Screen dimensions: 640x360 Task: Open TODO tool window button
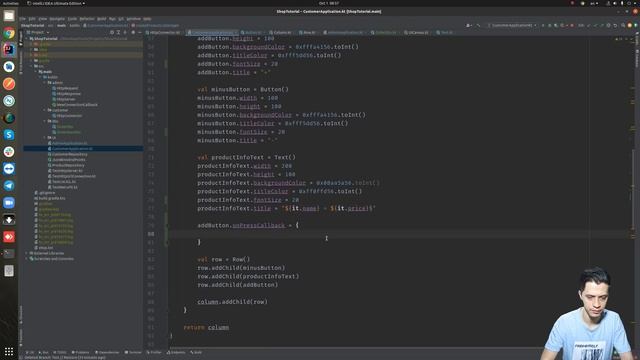60,352
